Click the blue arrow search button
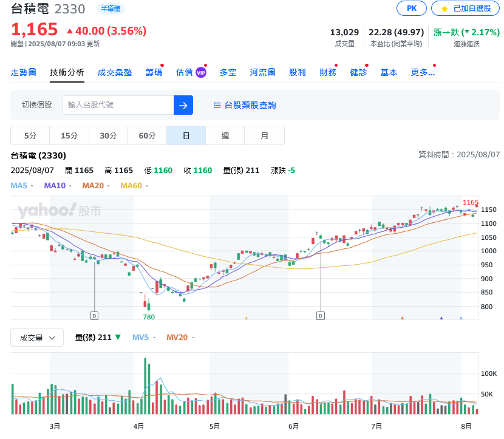This screenshot has height=439, width=504. (x=183, y=105)
